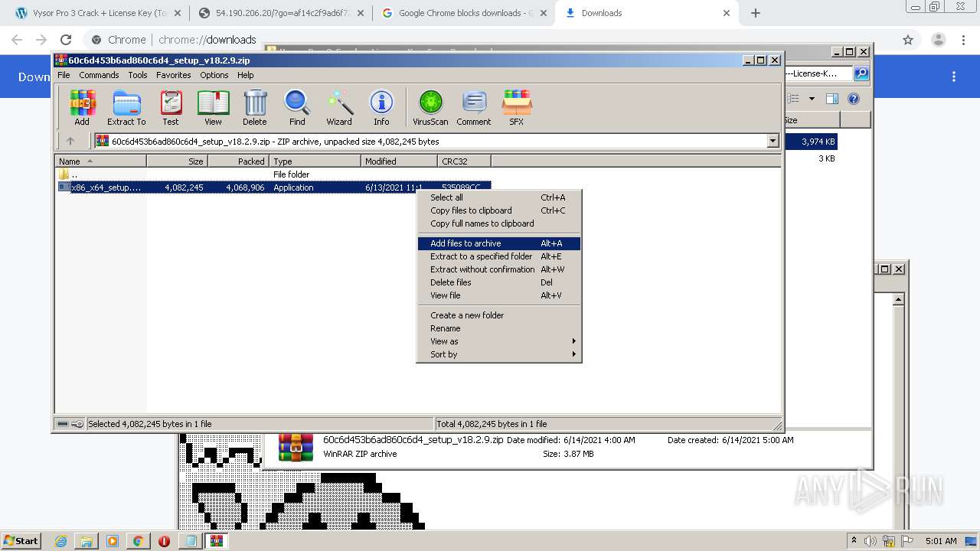Choose Extract to a specified folder
The width and height of the screenshot is (980, 551).
point(499,256)
